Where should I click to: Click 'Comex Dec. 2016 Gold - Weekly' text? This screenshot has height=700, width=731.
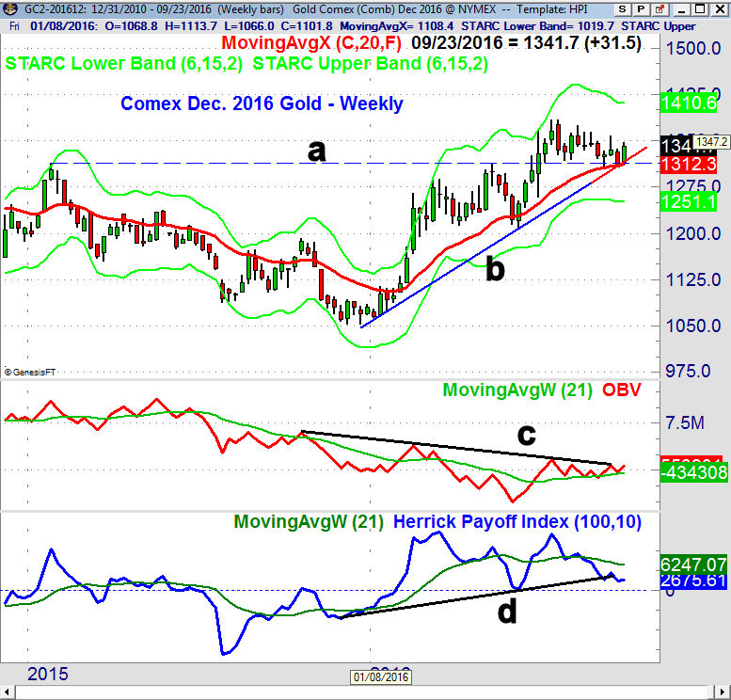262,103
